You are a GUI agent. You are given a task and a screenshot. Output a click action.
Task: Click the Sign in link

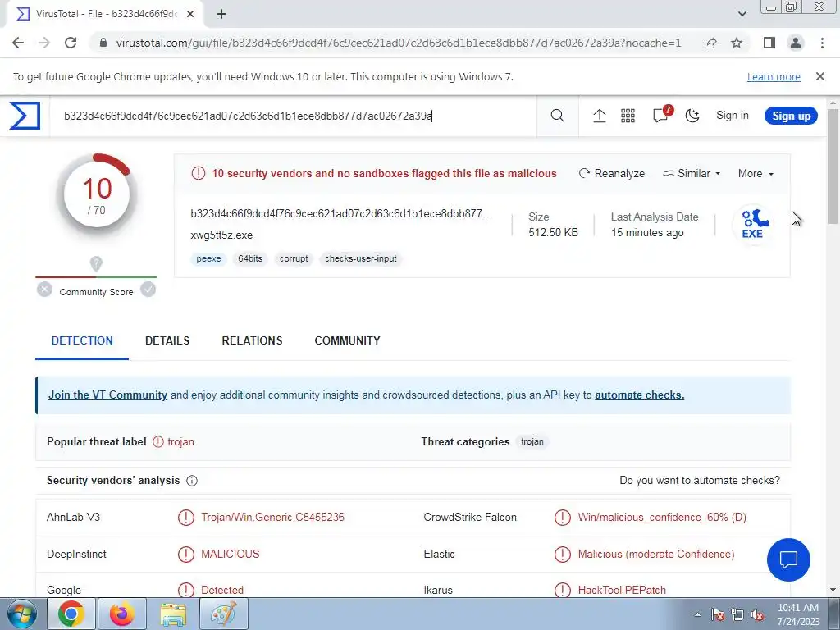coord(733,116)
